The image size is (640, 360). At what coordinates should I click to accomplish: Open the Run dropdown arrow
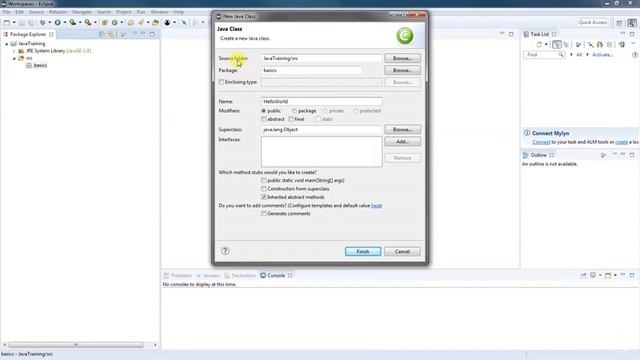(x=64, y=22)
